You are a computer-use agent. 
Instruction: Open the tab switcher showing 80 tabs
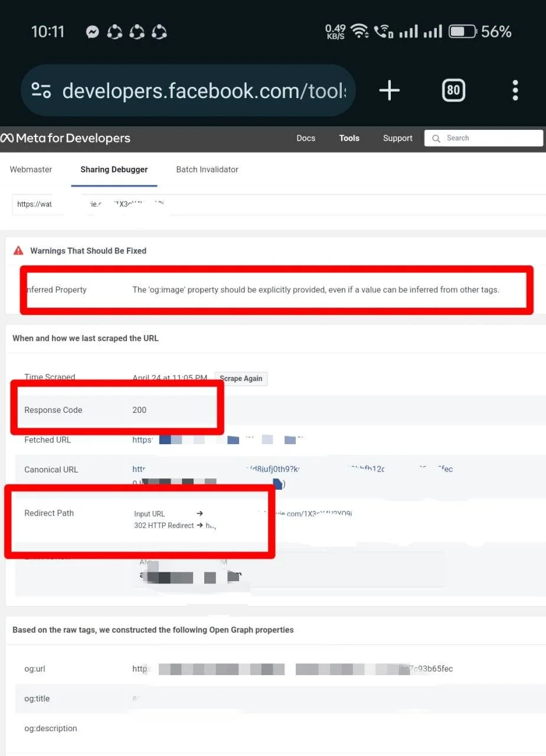point(453,90)
